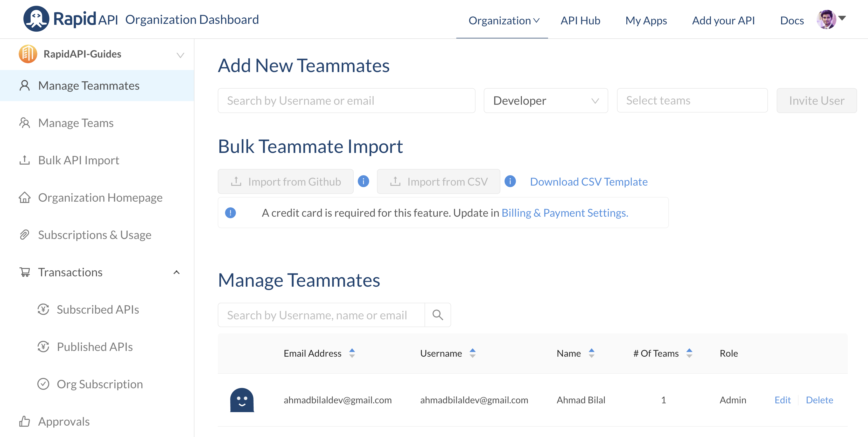Viewport: 868px width, 437px height.
Task: Click the ghost avatar for Ahmad Bilal
Action: point(242,400)
